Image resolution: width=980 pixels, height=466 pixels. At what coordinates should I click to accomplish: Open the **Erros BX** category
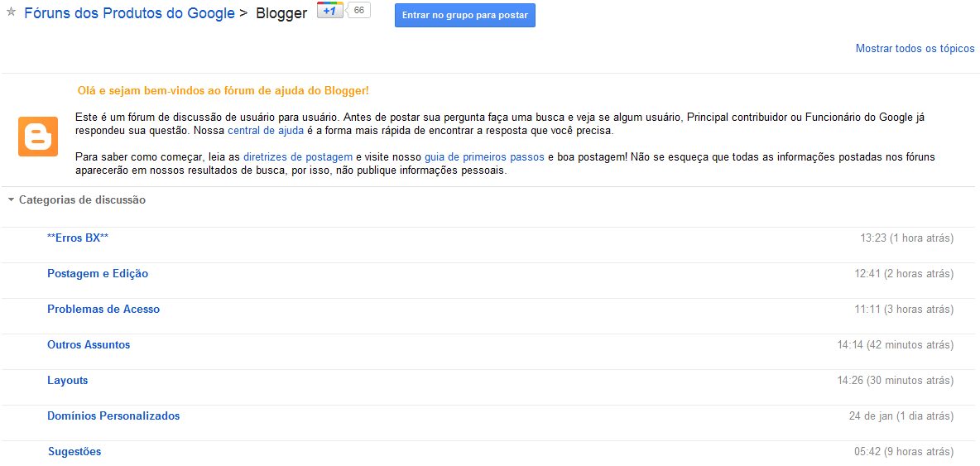click(78, 238)
